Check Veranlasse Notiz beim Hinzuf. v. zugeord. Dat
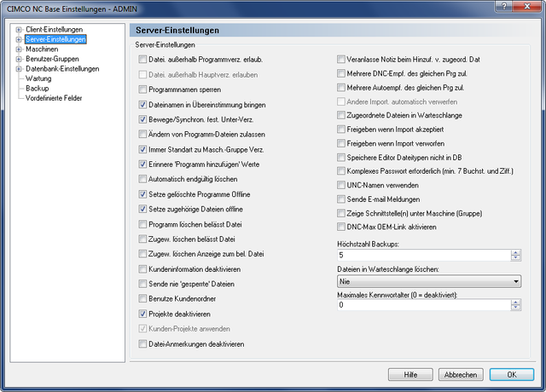 341,60
